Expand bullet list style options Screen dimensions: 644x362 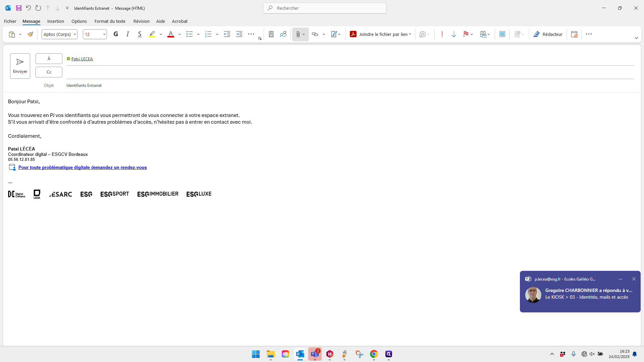point(199,34)
